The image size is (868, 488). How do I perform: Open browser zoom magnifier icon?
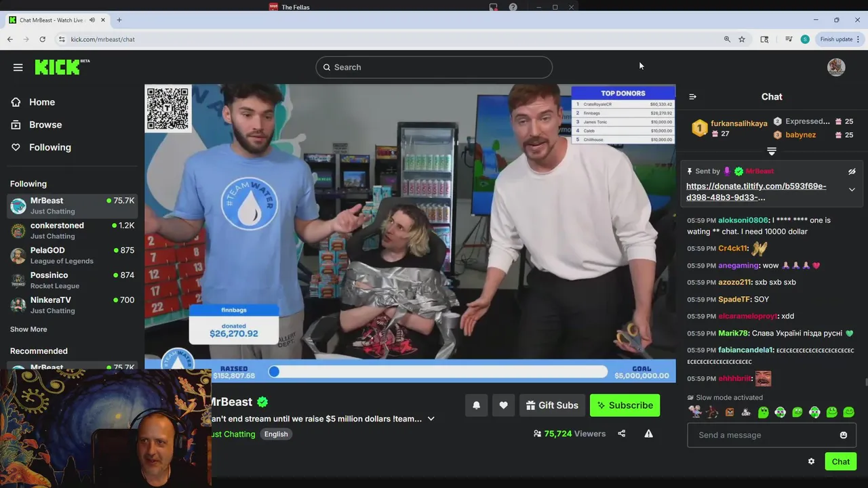pos(727,39)
